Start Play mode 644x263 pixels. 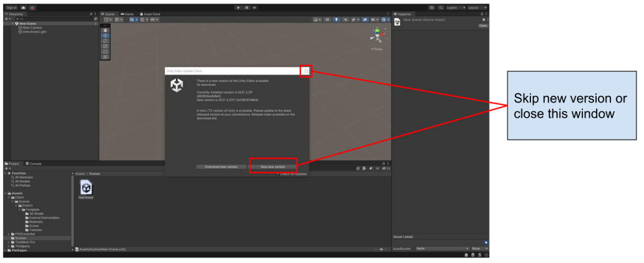[238, 8]
